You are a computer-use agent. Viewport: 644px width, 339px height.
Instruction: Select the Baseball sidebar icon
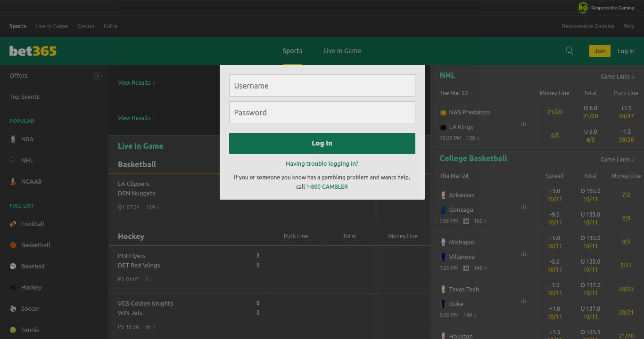[x=13, y=266]
